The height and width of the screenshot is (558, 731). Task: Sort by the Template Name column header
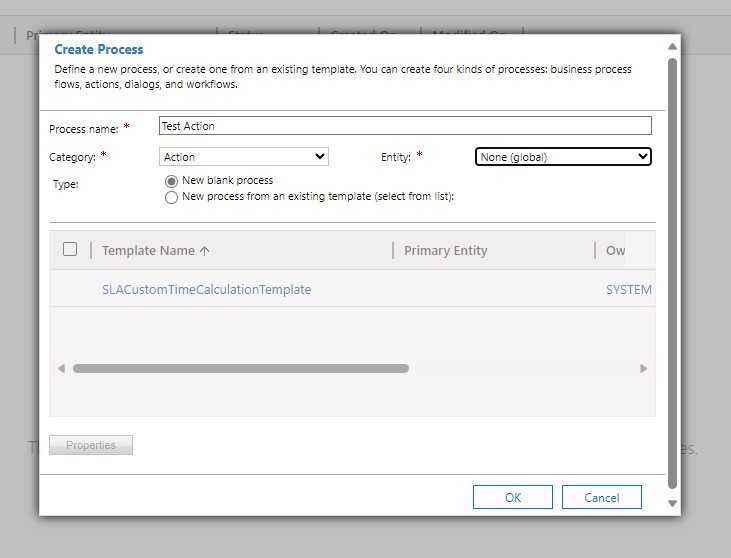(x=155, y=251)
